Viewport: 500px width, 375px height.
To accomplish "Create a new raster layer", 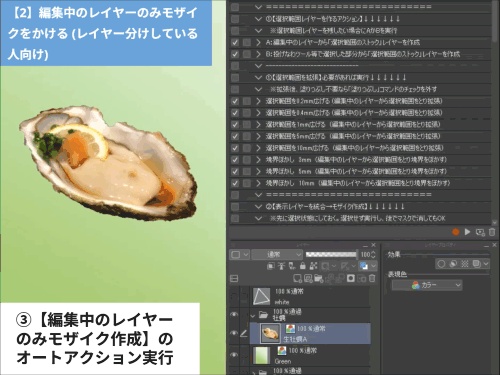I will (297, 278).
